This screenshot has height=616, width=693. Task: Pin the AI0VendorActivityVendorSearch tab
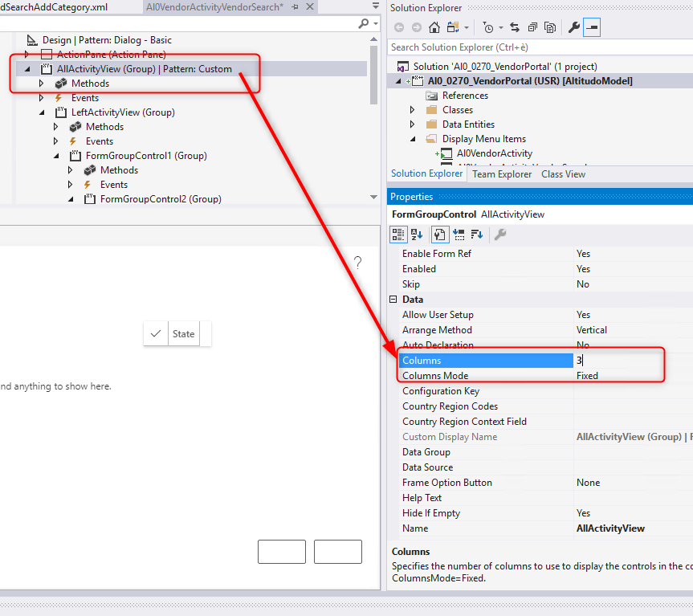click(295, 7)
